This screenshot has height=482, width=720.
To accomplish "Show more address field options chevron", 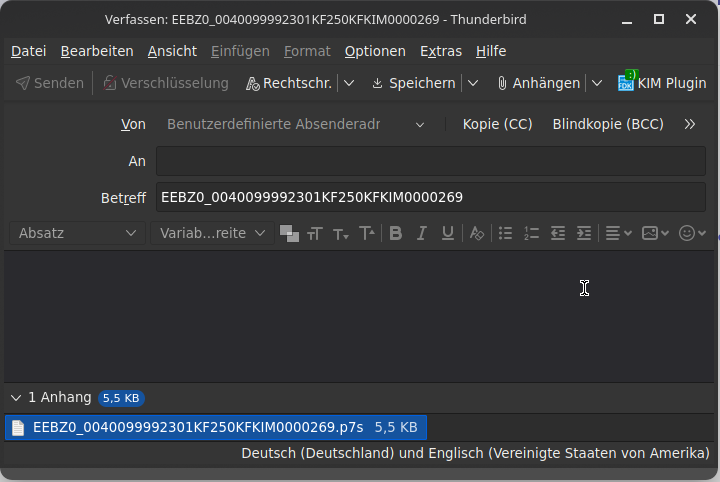I will pos(690,124).
